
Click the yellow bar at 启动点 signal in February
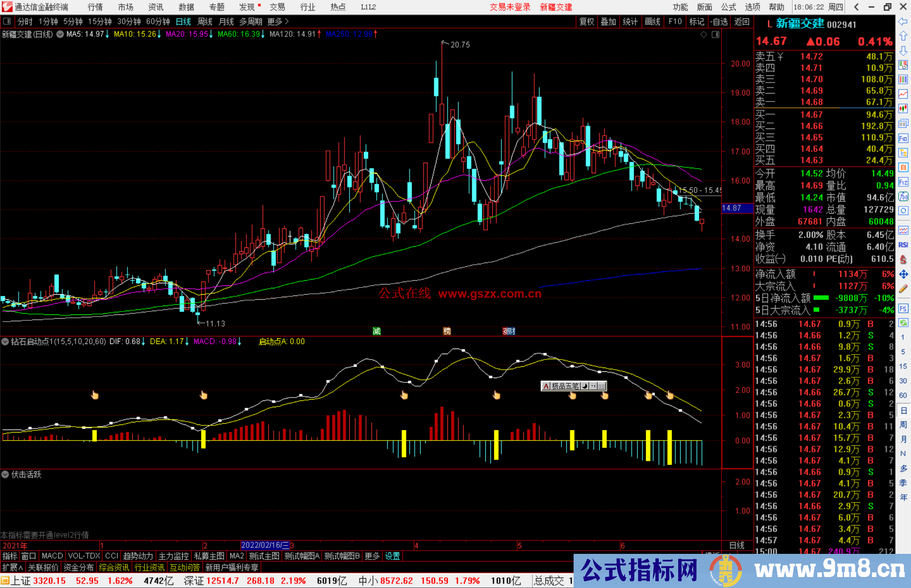pyautogui.click(x=203, y=439)
